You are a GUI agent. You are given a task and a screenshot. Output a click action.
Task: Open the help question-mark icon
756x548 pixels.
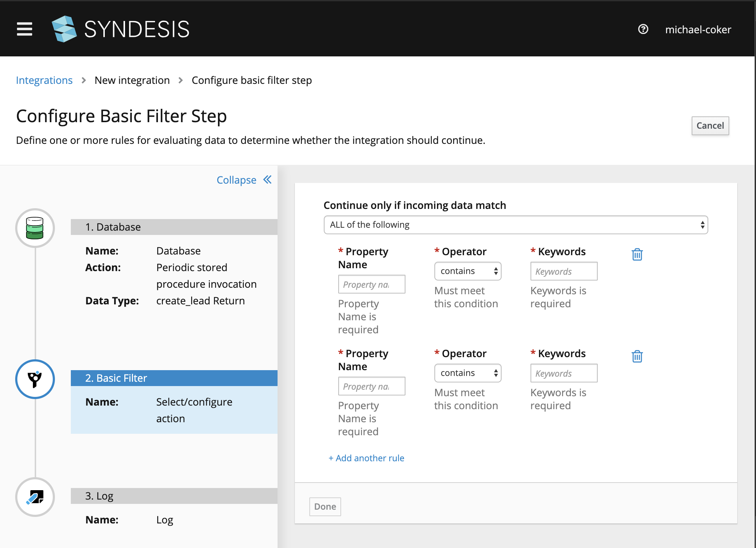pos(643,29)
